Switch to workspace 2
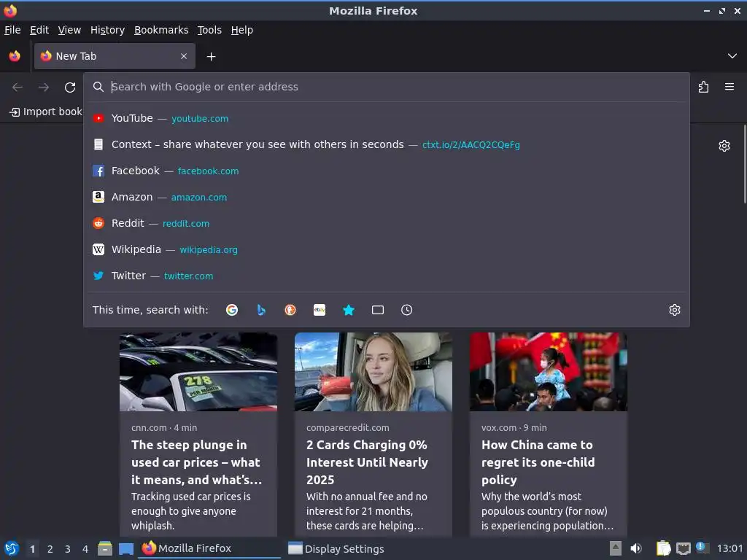This screenshot has width=747, height=560. tap(50, 549)
